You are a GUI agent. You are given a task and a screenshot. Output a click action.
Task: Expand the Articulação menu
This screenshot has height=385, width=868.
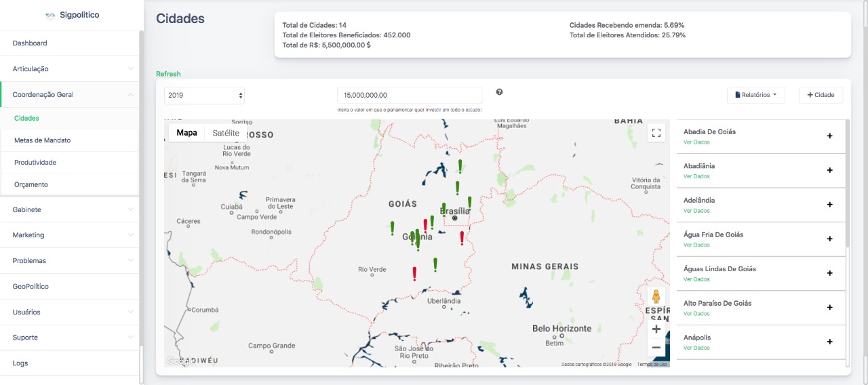click(x=71, y=69)
